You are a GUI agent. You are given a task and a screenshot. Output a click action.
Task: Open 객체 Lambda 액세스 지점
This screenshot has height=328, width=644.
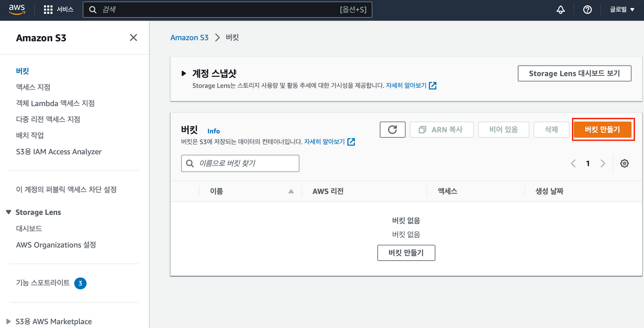55,103
